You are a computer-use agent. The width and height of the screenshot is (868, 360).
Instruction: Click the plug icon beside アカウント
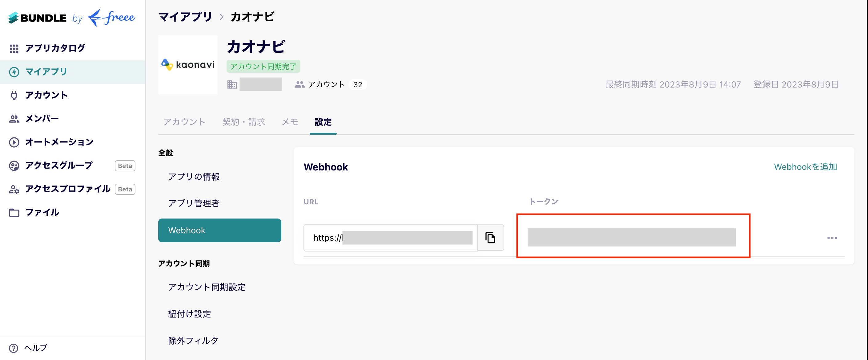[x=14, y=96]
